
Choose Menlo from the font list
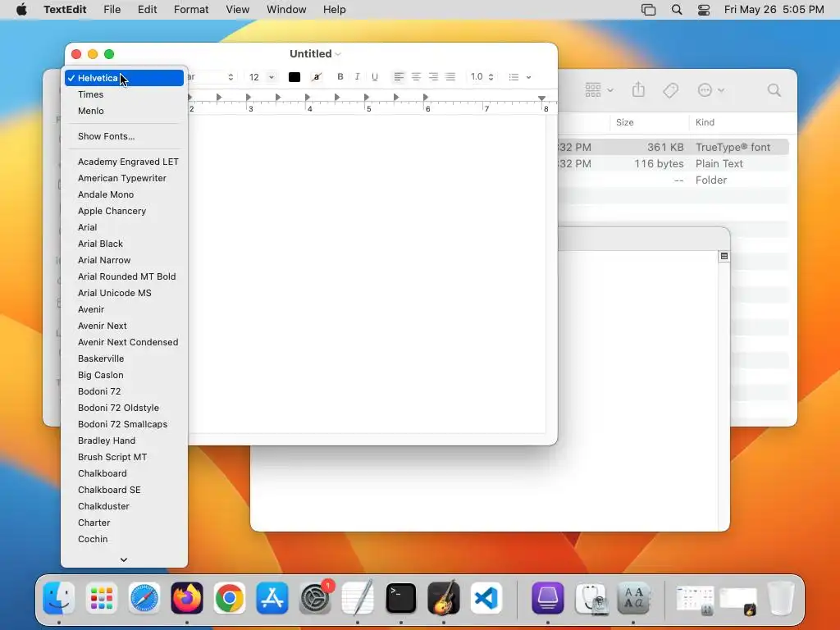click(125, 111)
